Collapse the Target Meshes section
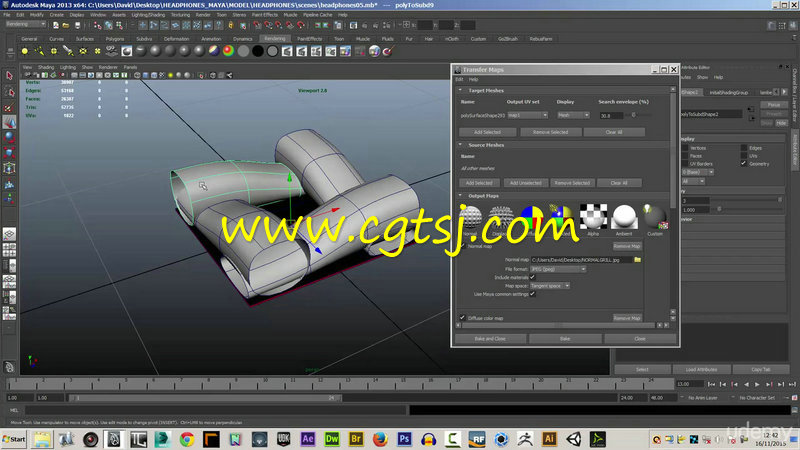800x450 pixels. click(x=460, y=90)
